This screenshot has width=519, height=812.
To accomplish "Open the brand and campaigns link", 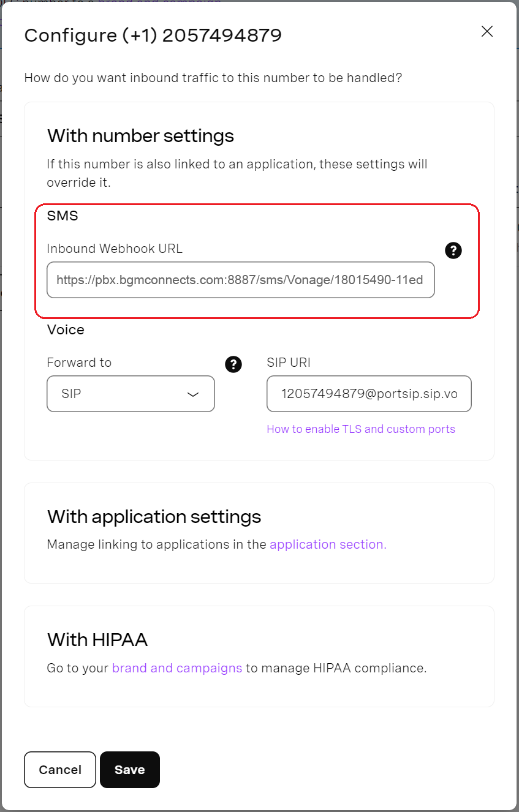I will (x=177, y=668).
